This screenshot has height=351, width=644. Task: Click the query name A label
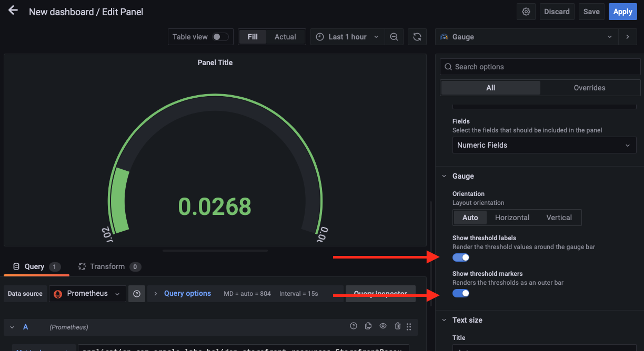(x=25, y=327)
